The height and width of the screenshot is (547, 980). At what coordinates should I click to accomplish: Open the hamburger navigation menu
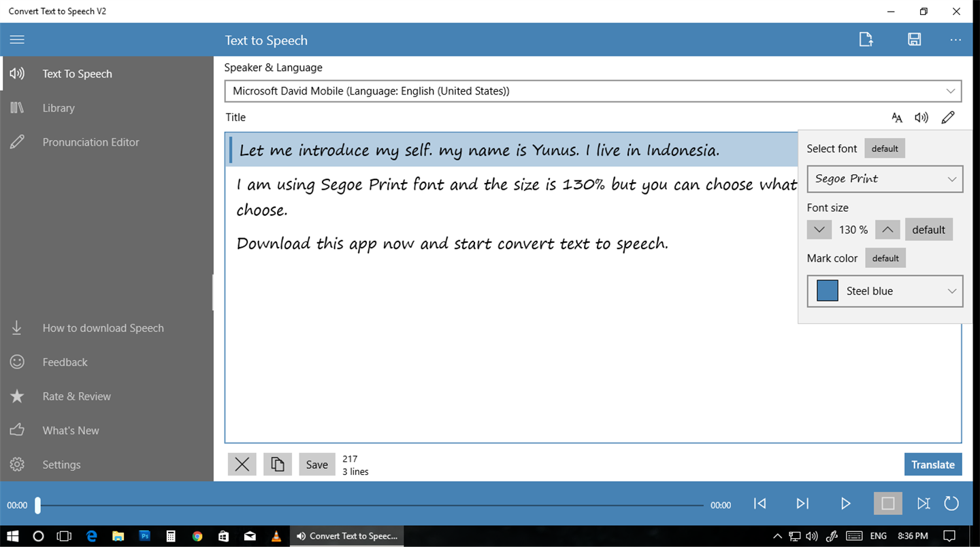click(x=17, y=39)
